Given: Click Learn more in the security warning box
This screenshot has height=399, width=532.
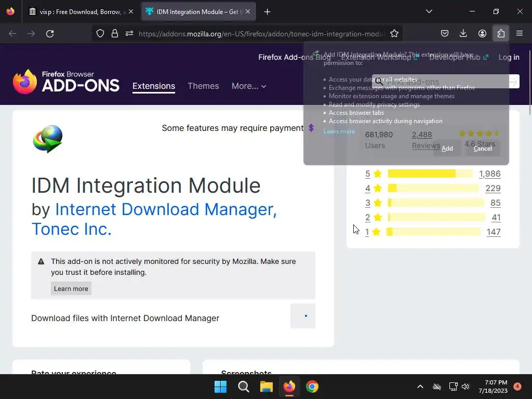Looking at the screenshot, I should [x=71, y=288].
